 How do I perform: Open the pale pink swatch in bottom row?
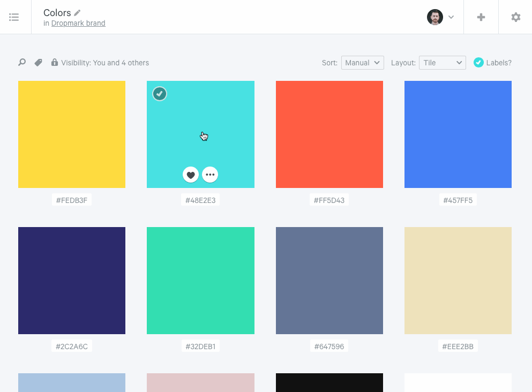[x=200, y=382]
